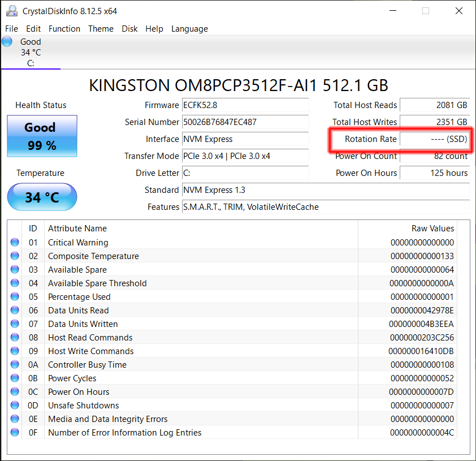Click the ID column header
476x461 pixels.
pyautogui.click(x=33, y=229)
